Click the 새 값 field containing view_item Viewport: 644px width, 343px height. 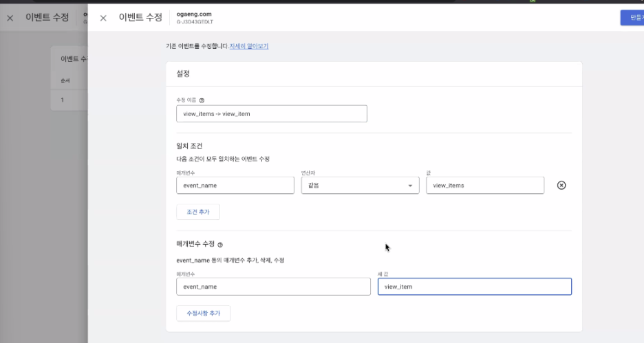(475, 287)
